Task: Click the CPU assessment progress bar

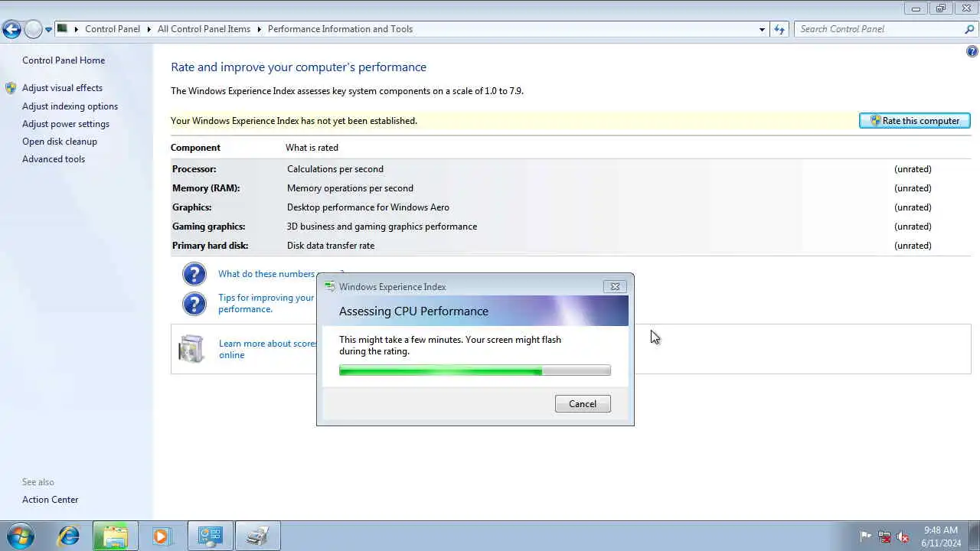Action: pyautogui.click(x=475, y=370)
